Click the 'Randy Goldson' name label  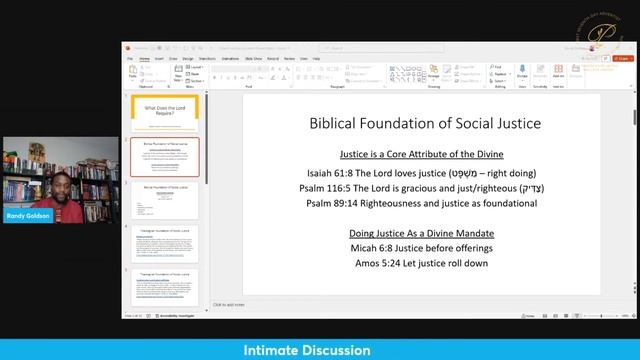point(28,216)
